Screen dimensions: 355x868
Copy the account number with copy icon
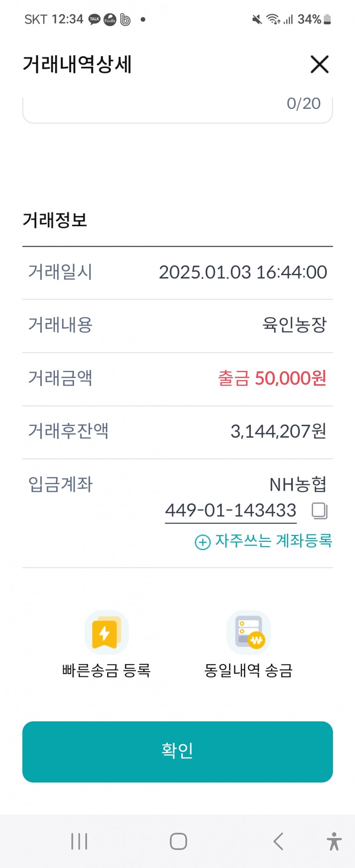pos(320,511)
